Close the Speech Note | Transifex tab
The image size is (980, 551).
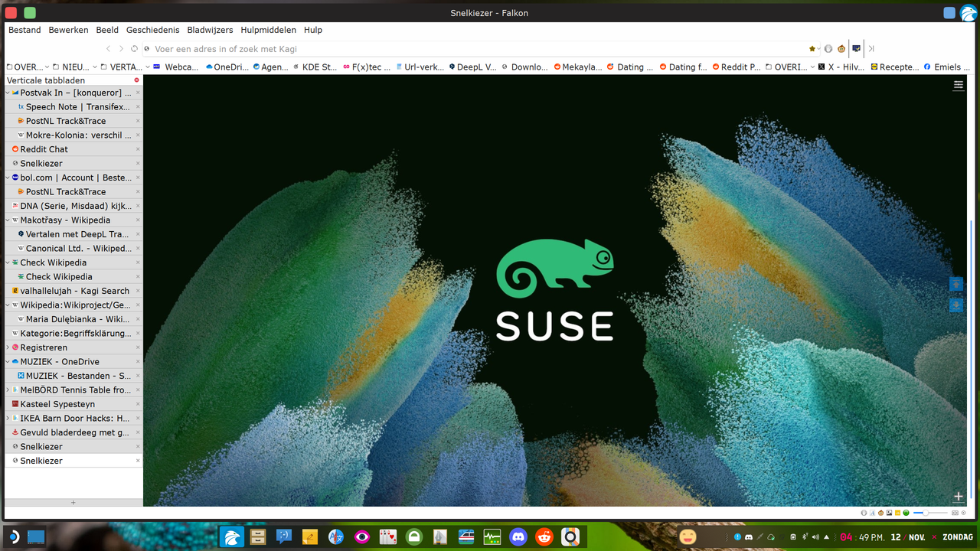click(x=138, y=107)
